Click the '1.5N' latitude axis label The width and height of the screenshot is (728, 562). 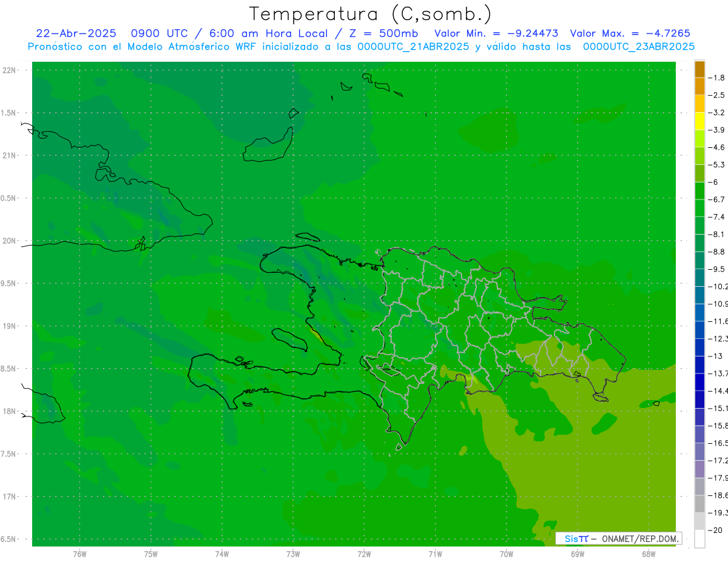(9, 113)
